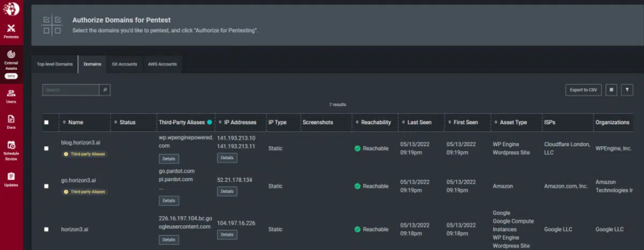The width and height of the screenshot is (644, 250).
Task: Open alias Details for go.horizon3.ai
Action: 169,201
